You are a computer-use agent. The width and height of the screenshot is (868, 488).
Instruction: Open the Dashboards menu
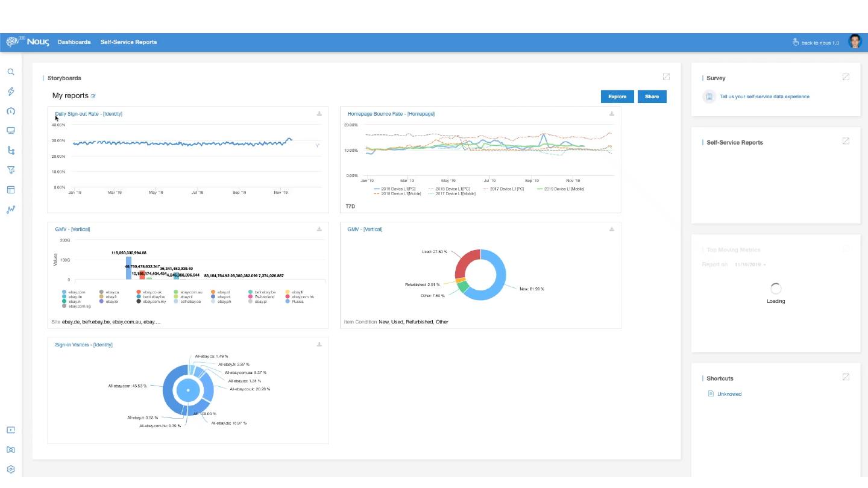(x=74, y=42)
